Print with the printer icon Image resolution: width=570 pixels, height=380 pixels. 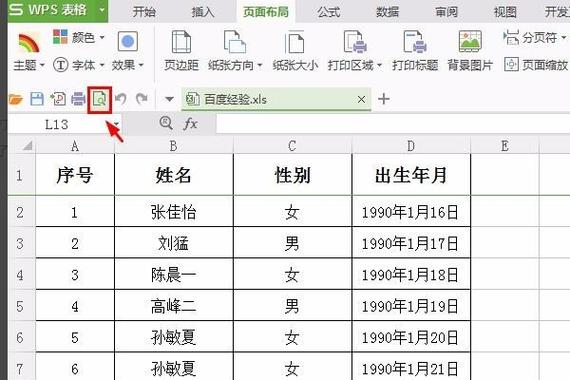[x=78, y=99]
